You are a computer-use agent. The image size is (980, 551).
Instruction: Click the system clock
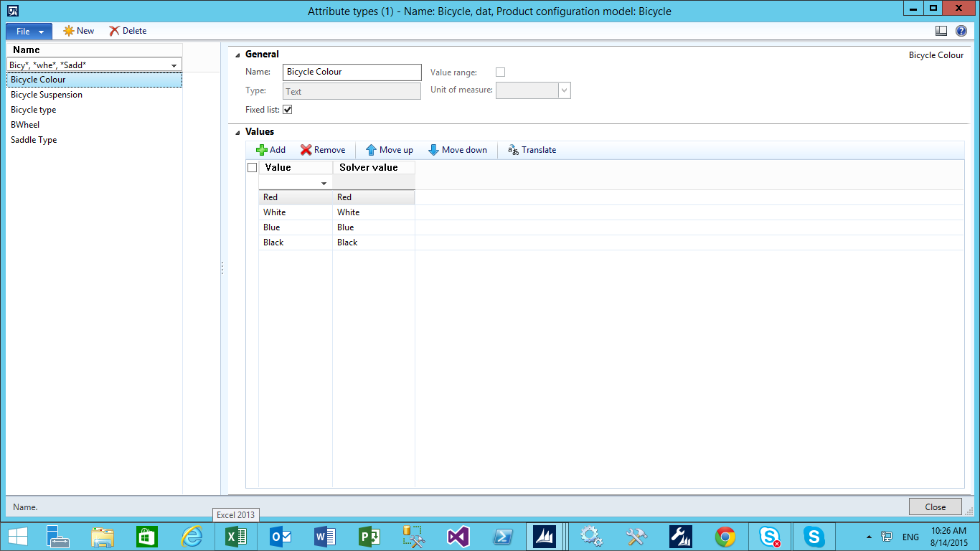tap(948, 537)
